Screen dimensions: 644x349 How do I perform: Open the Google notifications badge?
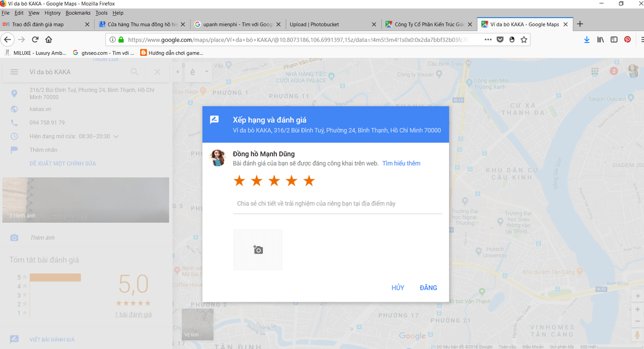[614, 71]
